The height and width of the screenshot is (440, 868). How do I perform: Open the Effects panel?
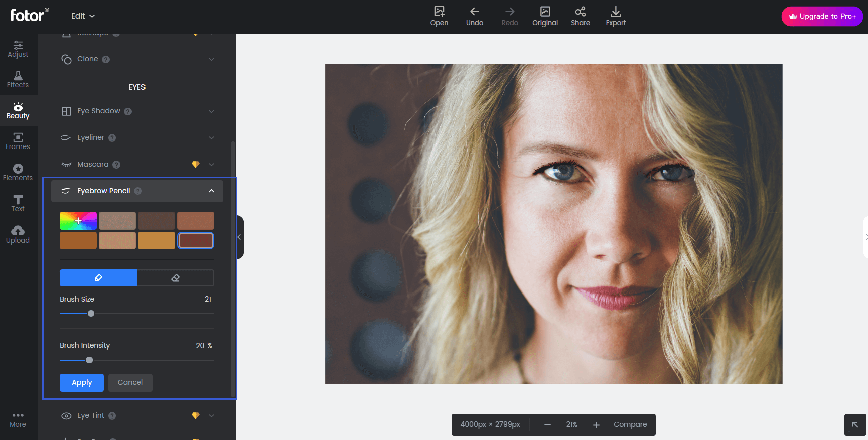coord(18,79)
